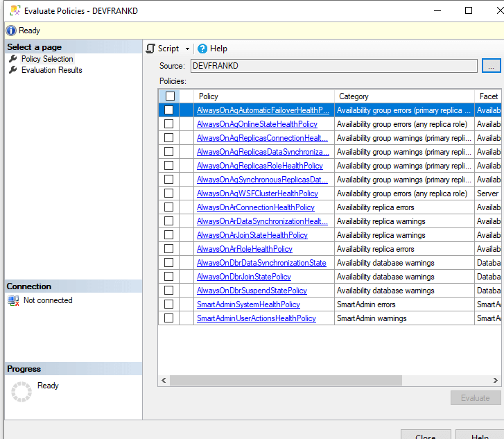Screen dimensions: 504x439
Task: Open the AlwaysOnArRoleHealthPolicy link
Action: (245, 249)
